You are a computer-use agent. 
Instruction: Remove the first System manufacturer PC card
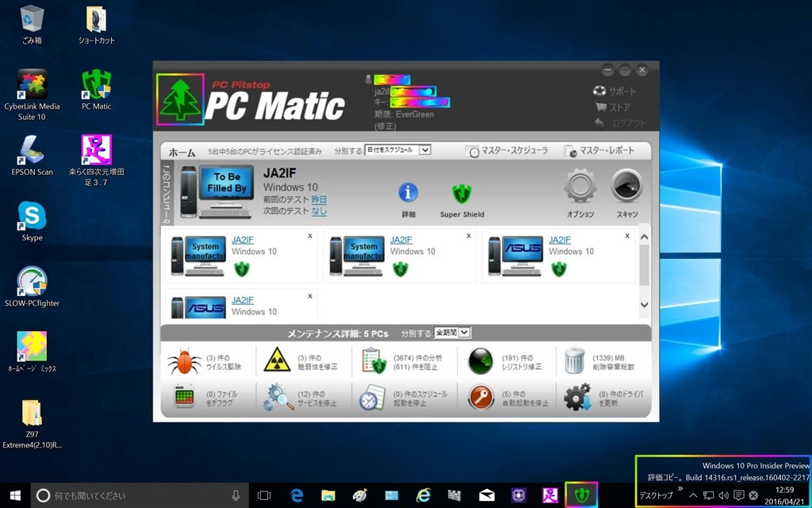tap(310, 236)
